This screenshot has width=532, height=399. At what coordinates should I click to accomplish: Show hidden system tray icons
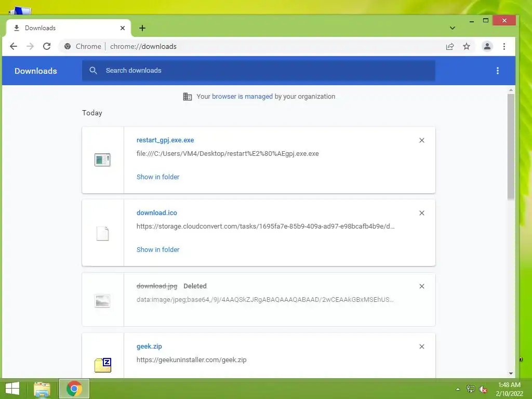point(458,389)
